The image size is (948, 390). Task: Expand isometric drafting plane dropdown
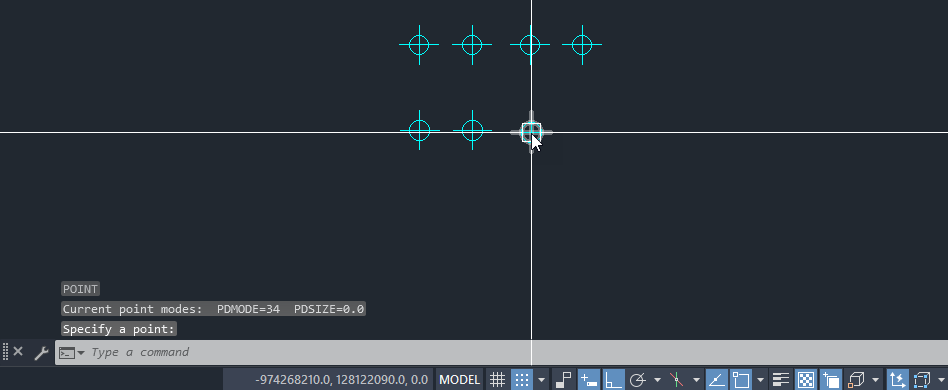[696, 380]
